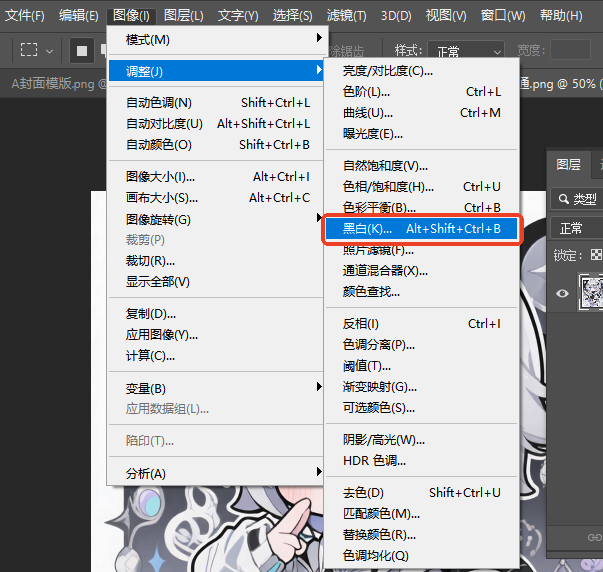Choose 自动对比度(U) command
Screen dimensions: 603x572
pyautogui.click(x=215, y=123)
